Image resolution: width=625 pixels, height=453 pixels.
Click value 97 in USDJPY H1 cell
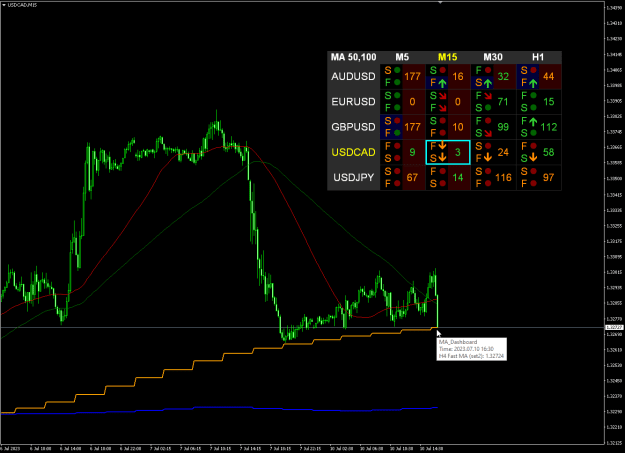click(x=548, y=177)
